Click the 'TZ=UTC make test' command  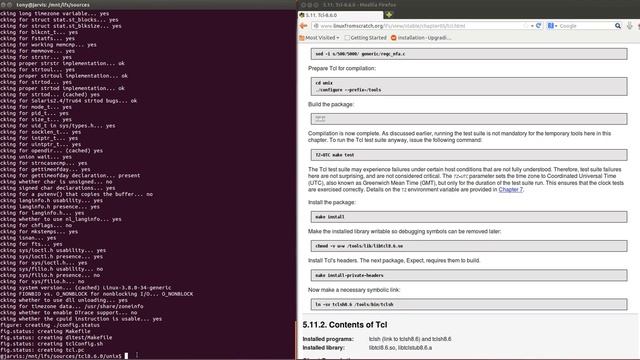335,155
